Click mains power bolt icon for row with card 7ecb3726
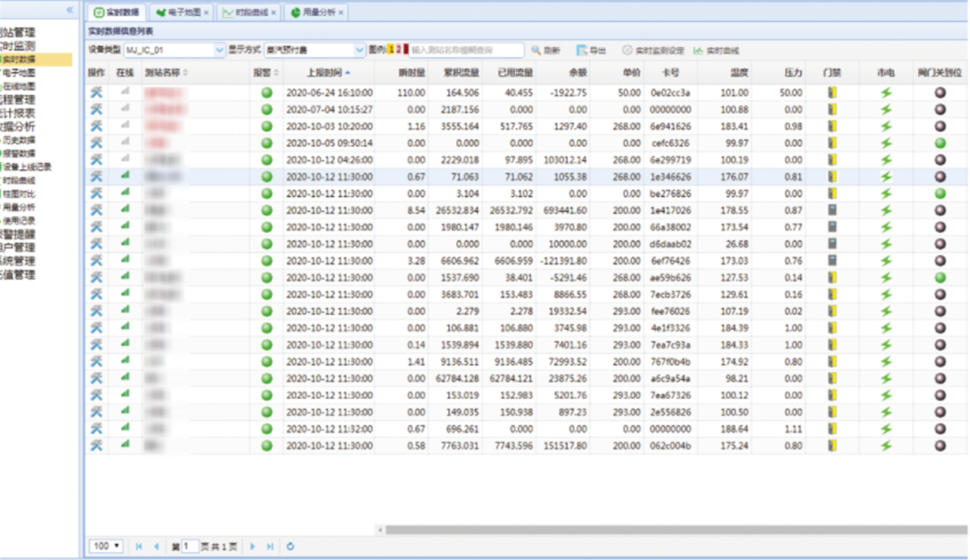This screenshot has width=970, height=560. pos(886,295)
